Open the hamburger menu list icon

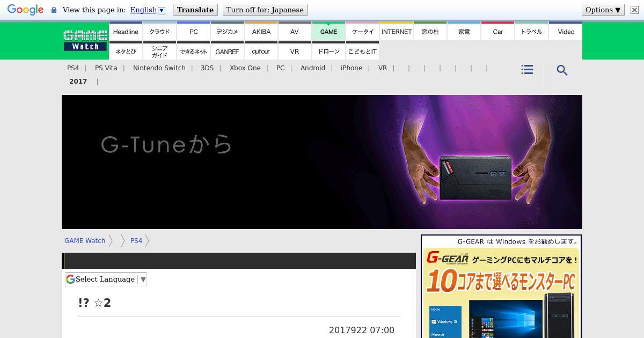click(527, 70)
